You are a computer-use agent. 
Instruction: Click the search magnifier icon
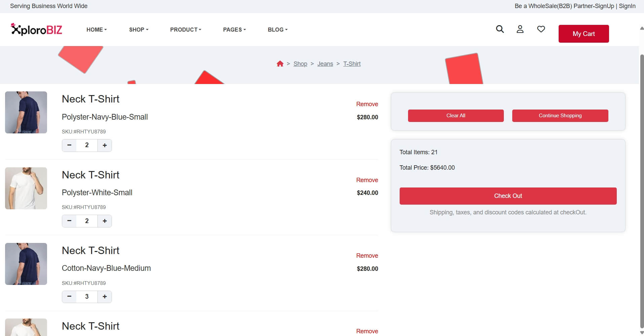(500, 29)
